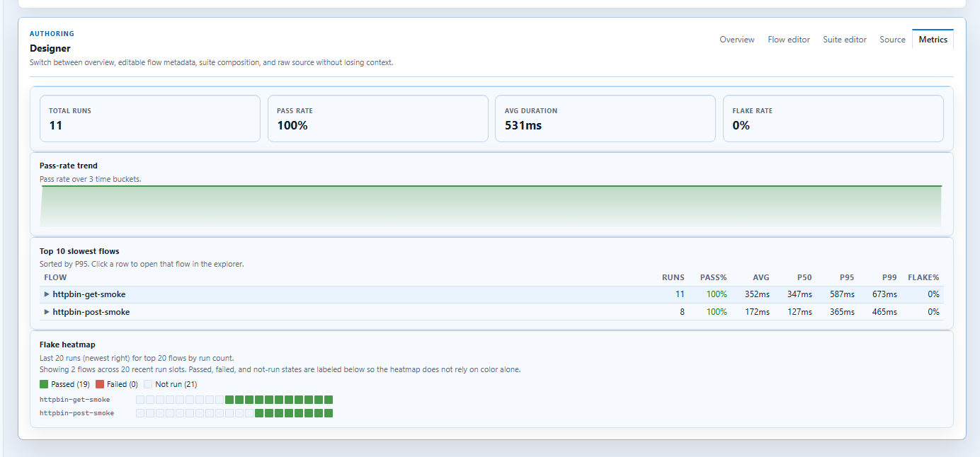
Task: Click the httpbin-get-smoke heatmap row label
Action: pos(74,400)
